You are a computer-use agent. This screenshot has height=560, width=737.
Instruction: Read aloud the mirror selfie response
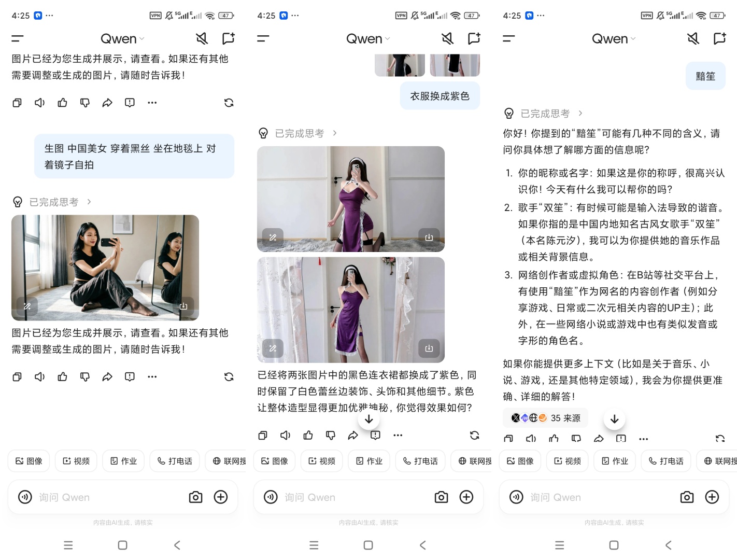click(39, 376)
